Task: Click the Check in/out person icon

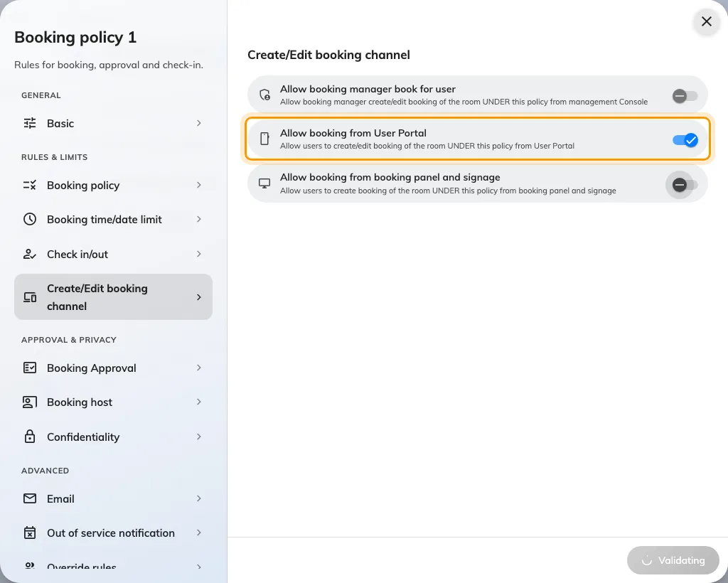Action: (30, 254)
